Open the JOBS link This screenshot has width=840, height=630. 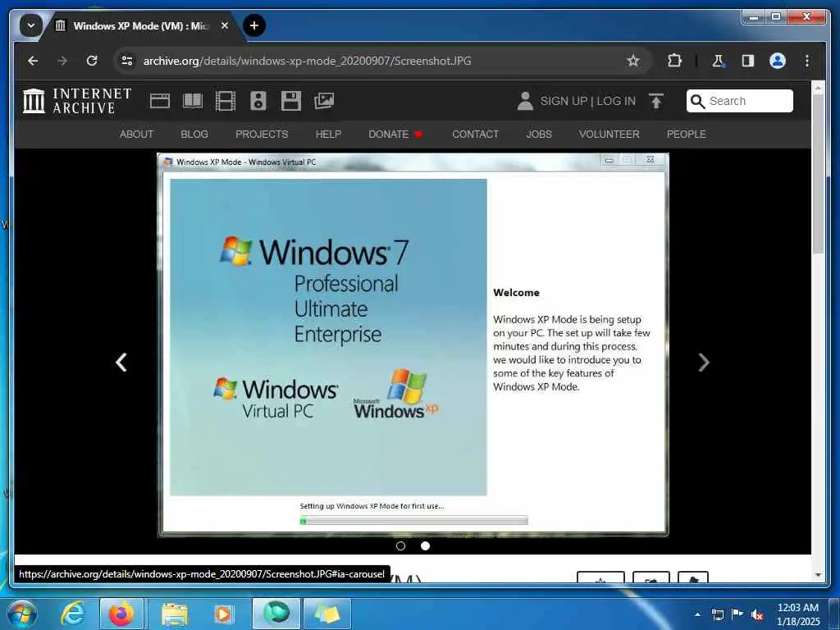(x=539, y=134)
